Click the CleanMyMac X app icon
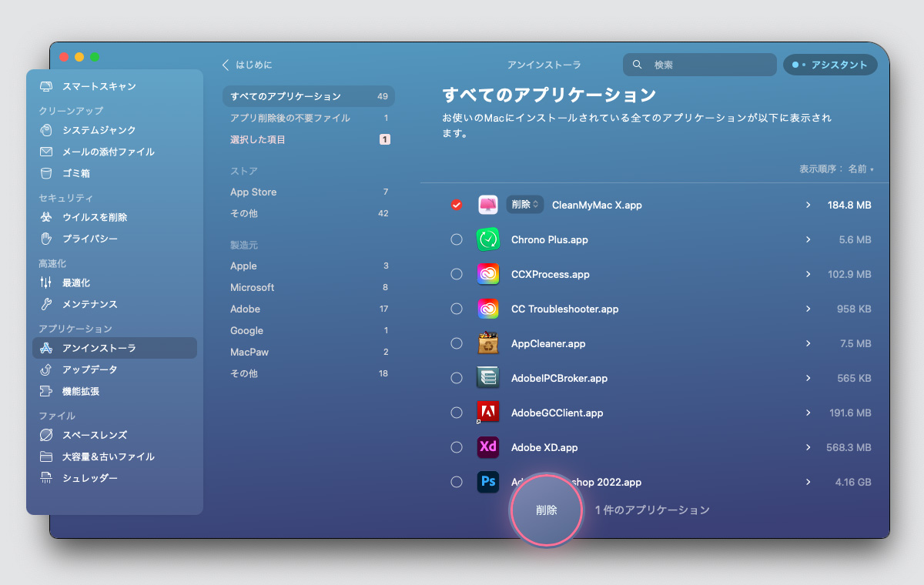Image resolution: width=924 pixels, height=585 pixels. click(x=488, y=205)
